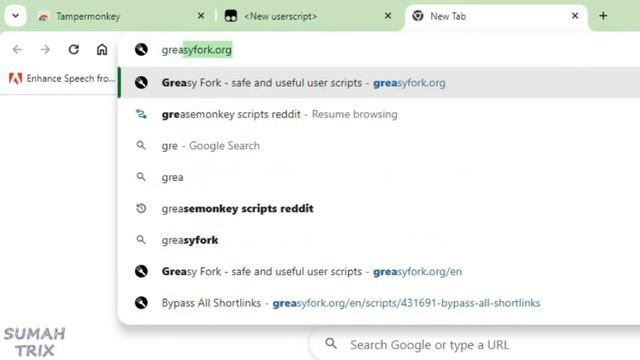
Task: Open the Bypass All Shortlinks suggestion
Action: [380, 303]
